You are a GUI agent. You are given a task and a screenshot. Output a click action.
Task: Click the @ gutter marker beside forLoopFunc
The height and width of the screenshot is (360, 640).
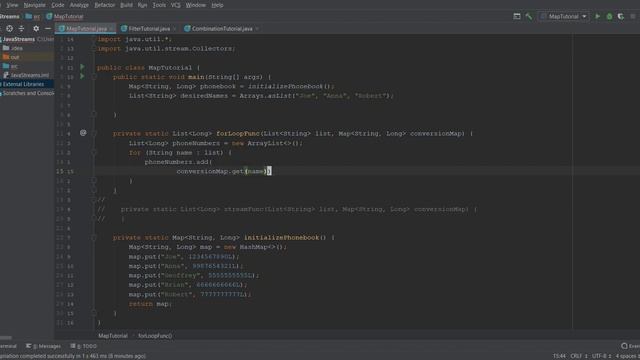tap(83, 133)
